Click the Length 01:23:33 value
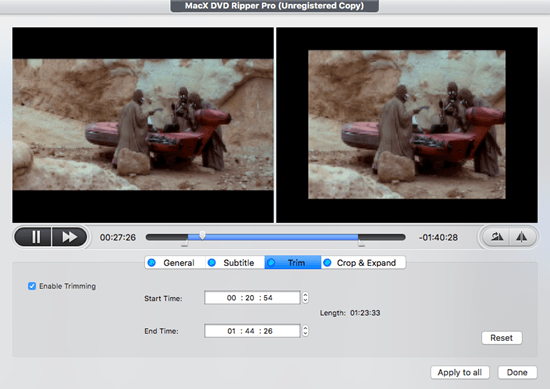The height and width of the screenshot is (389, 550). tap(365, 313)
